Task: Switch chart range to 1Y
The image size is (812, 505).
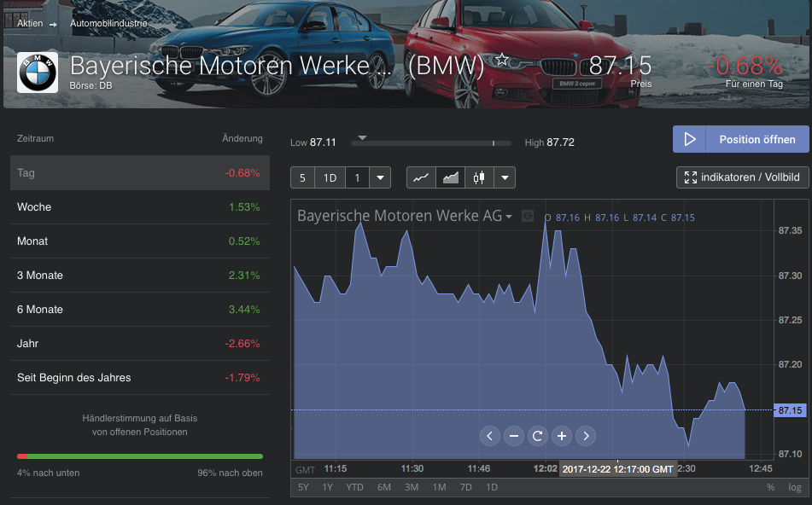Action: pyautogui.click(x=327, y=487)
